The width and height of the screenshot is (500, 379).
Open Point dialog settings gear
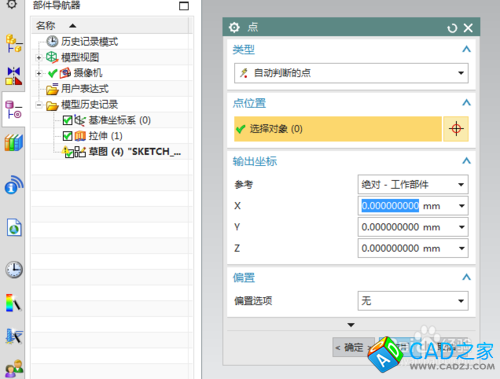click(234, 27)
